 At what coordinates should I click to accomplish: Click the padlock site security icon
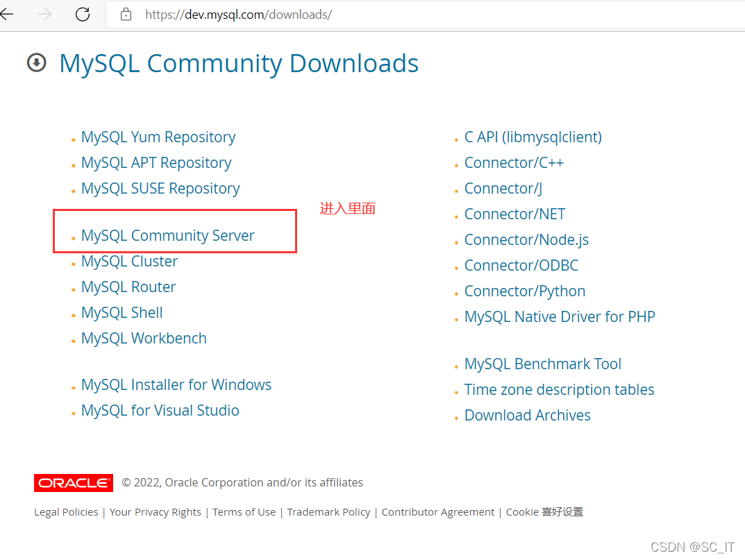coord(126,15)
